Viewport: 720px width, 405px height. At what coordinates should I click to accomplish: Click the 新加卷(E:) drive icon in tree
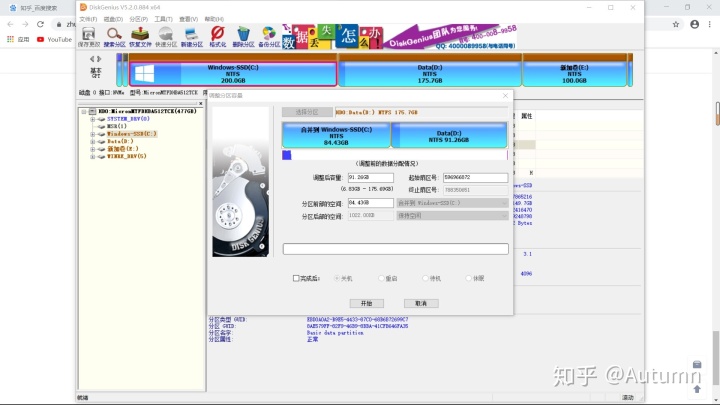(x=101, y=149)
